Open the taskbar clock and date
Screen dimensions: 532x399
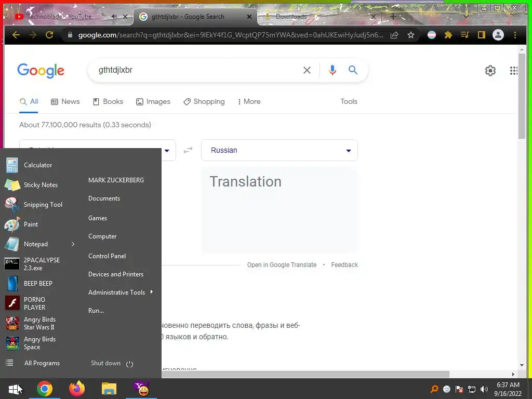[x=508, y=389]
